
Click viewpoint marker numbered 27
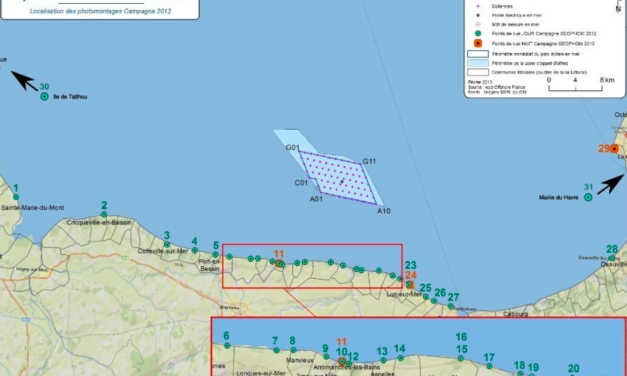[x=451, y=306]
